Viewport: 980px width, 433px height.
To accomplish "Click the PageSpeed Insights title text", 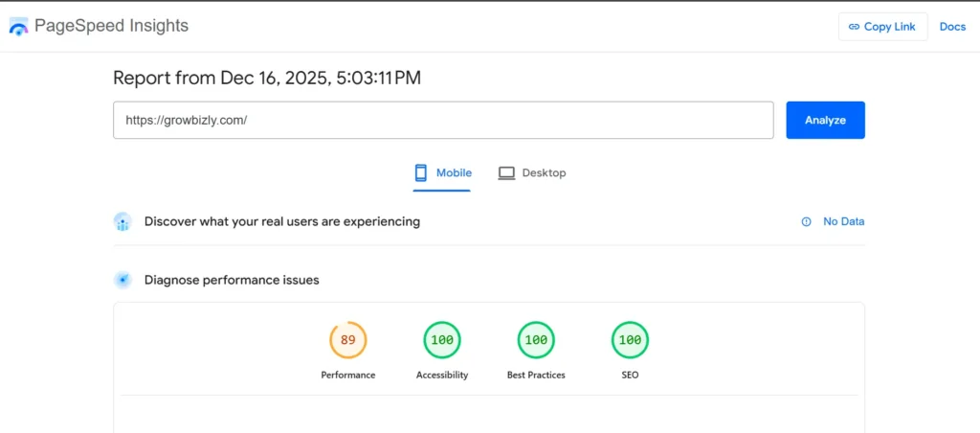I will 111,26.
